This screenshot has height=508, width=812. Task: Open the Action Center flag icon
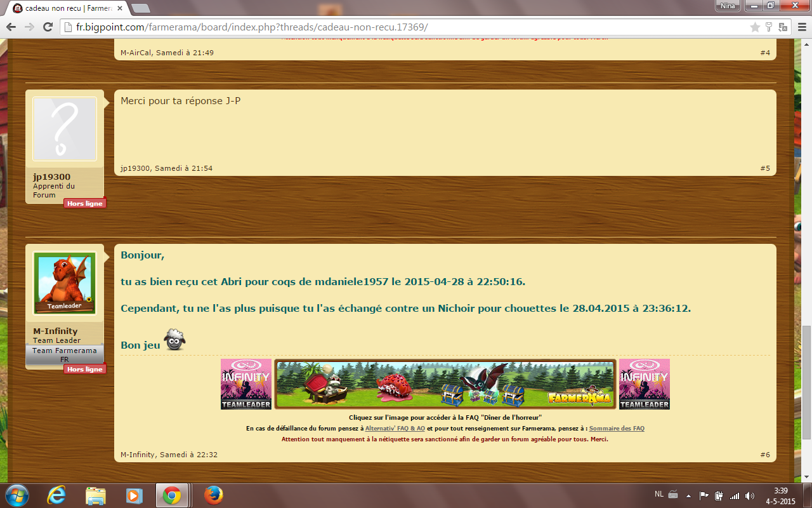[704, 495]
